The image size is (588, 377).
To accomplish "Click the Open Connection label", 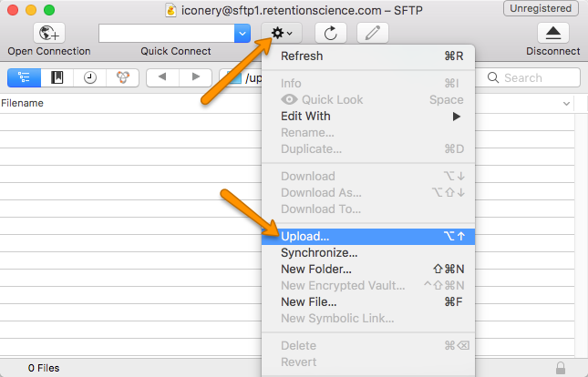I will (x=49, y=51).
